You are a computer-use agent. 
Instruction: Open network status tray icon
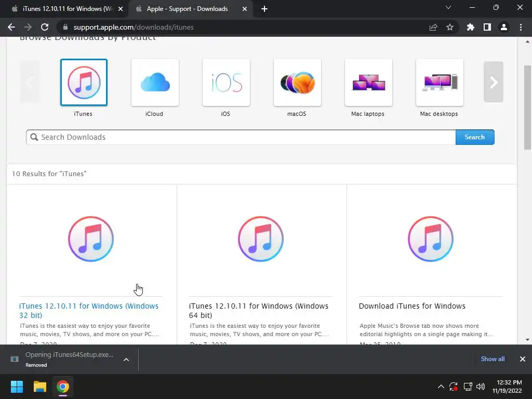point(468,387)
